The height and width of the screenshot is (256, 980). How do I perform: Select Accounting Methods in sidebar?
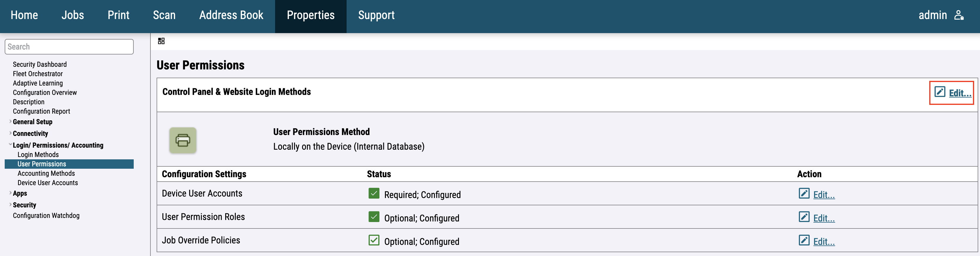click(46, 174)
